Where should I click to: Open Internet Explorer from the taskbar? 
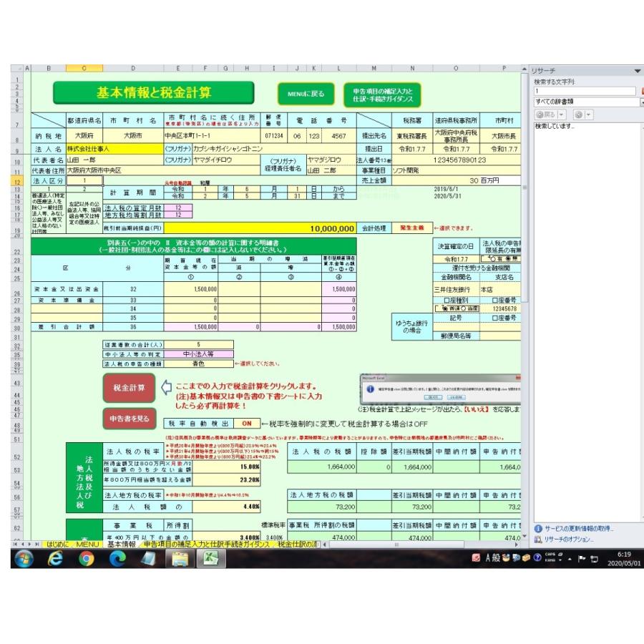coord(56,559)
